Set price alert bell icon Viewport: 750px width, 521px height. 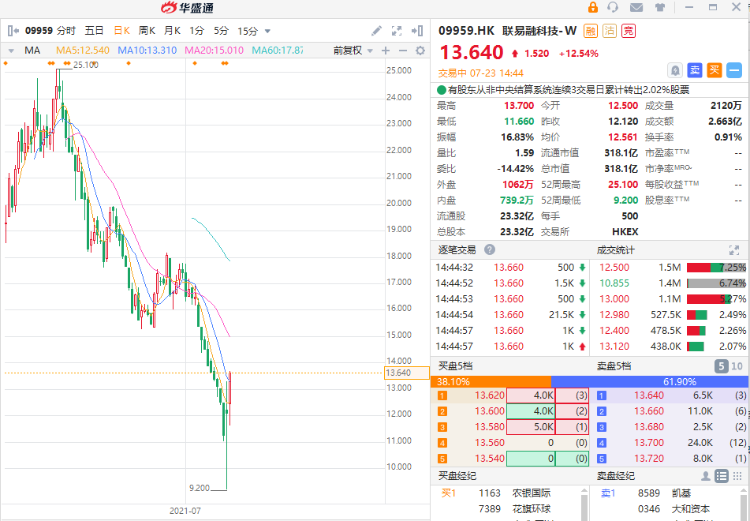click(x=675, y=71)
